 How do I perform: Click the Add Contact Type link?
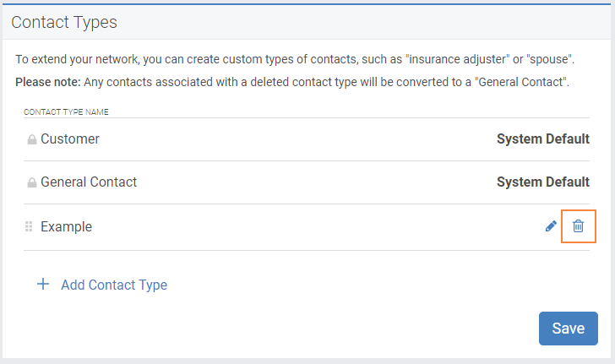click(x=114, y=285)
